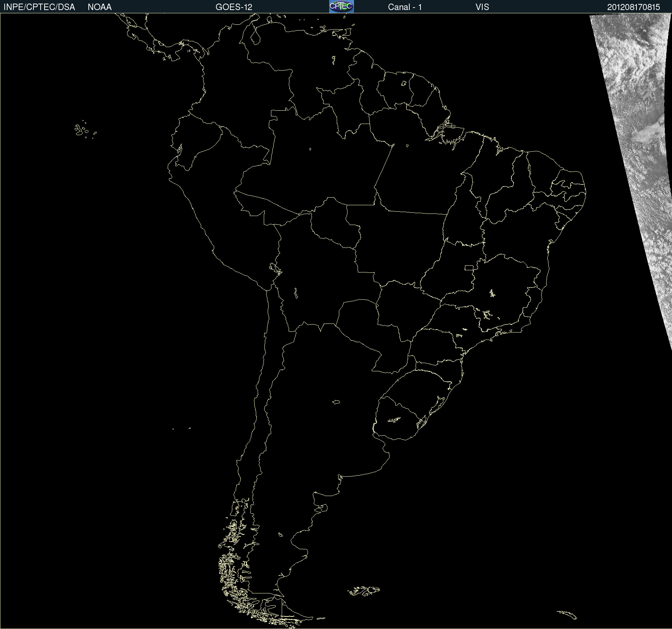Screen dimensions: 672x629
Task: Select the Canal - 1 channel label
Action: coord(405,7)
